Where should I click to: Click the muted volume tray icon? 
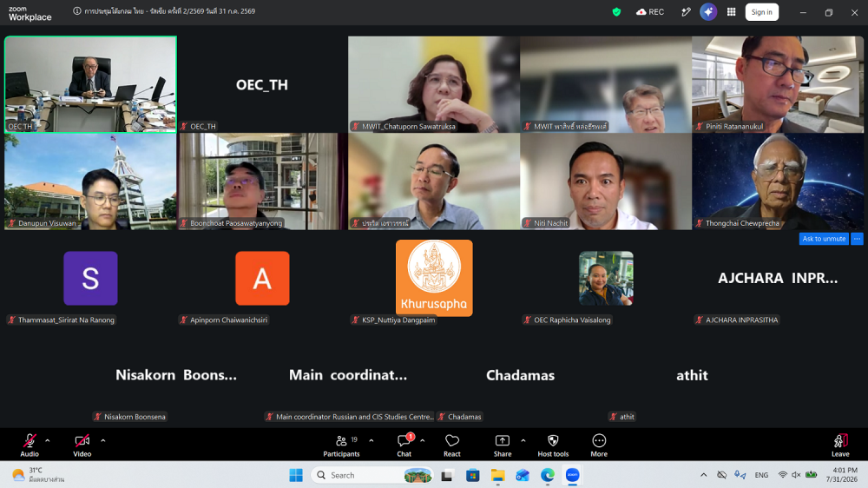796,475
